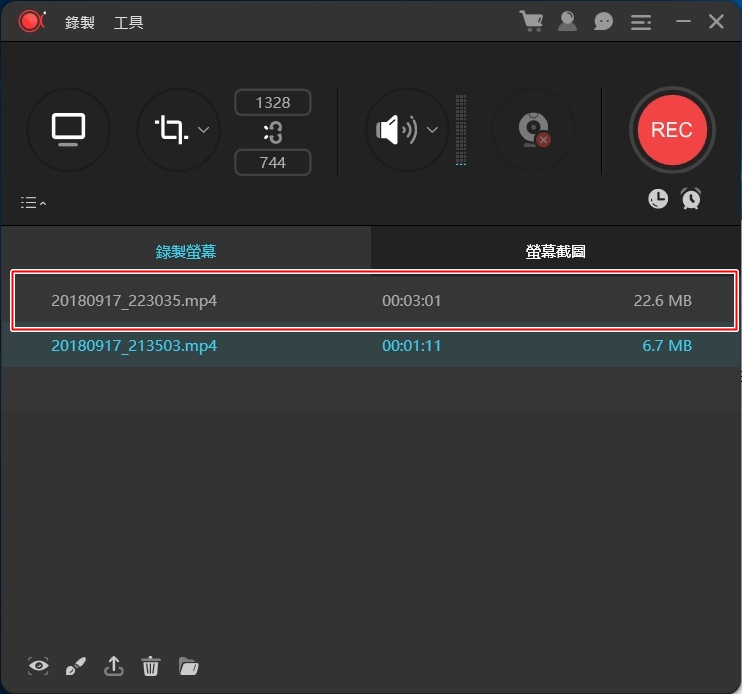Toggle system sound speaker icon
742x694 pixels.
[397, 130]
